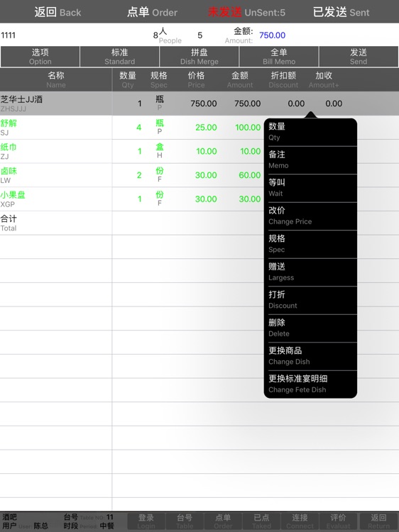The image size is (399, 532).
Task: Select the 芝华士JJ酒 row
Action: (x=199, y=104)
